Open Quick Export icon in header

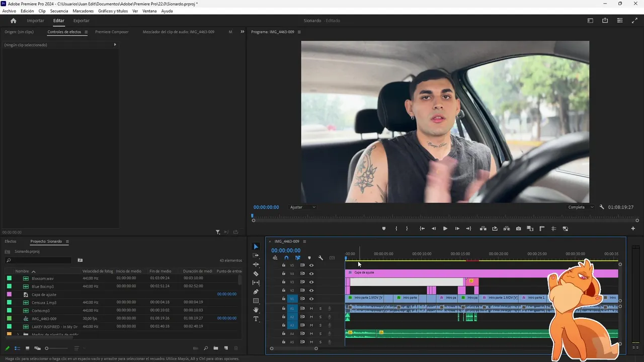(x=605, y=21)
